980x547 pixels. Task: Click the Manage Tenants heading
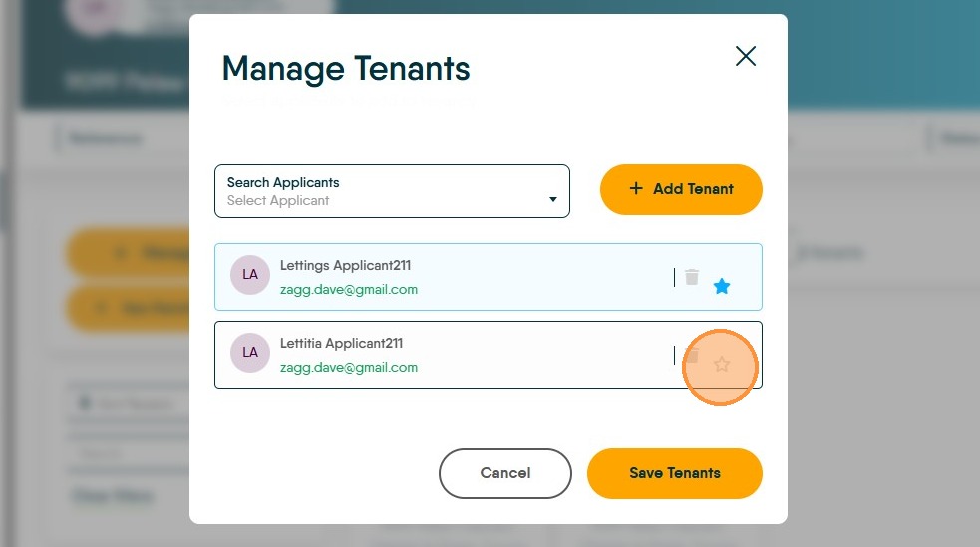346,69
